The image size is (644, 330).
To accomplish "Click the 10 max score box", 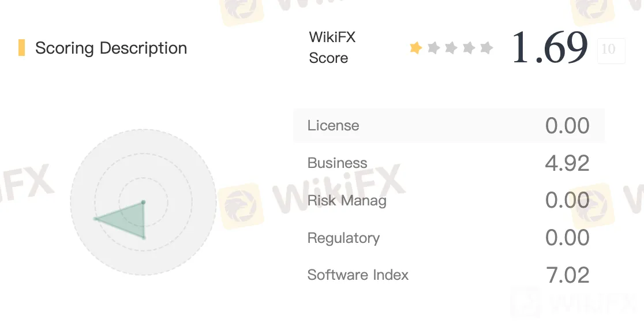I will click(x=611, y=51).
